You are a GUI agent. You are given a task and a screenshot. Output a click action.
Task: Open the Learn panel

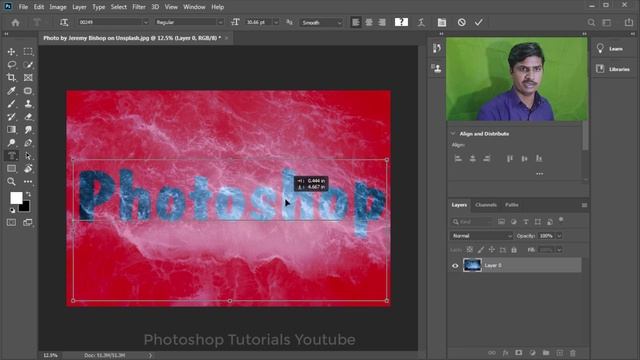tap(611, 49)
